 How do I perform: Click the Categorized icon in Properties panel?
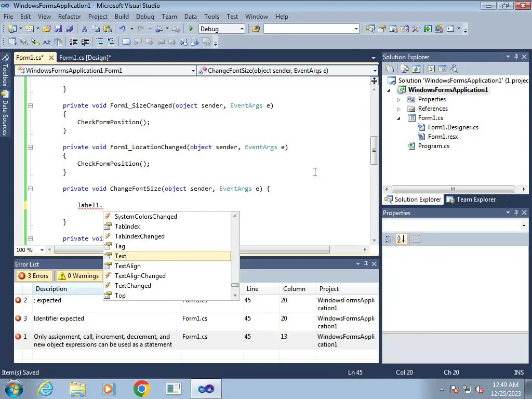pyautogui.click(x=389, y=239)
